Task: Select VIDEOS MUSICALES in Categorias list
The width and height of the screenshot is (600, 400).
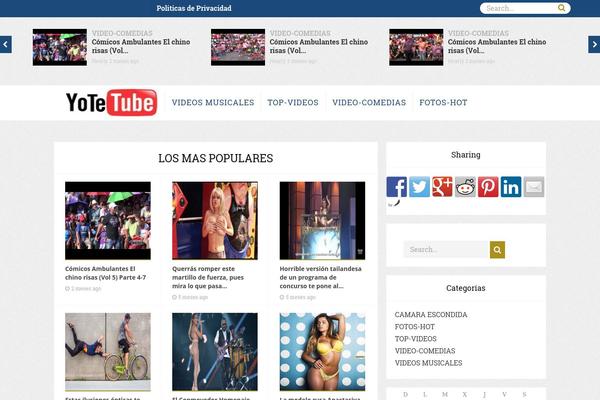Action: pyautogui.click(x=428, y=363)
